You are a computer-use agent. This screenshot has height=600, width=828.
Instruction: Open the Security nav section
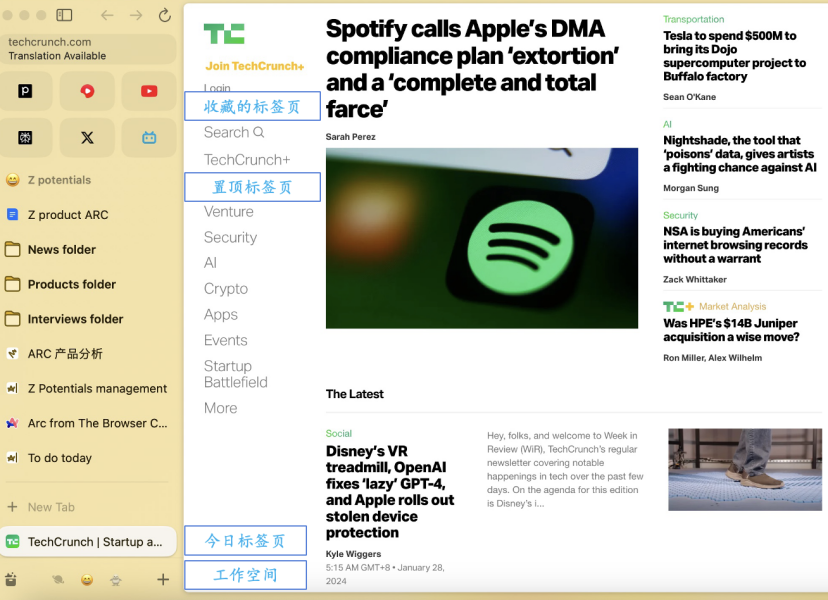pos(230,238)
